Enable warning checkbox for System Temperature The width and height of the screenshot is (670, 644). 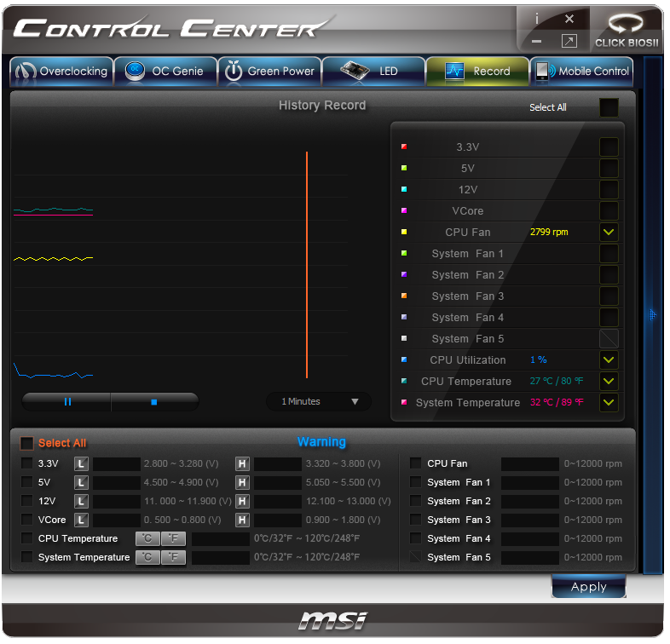[27, 557]
